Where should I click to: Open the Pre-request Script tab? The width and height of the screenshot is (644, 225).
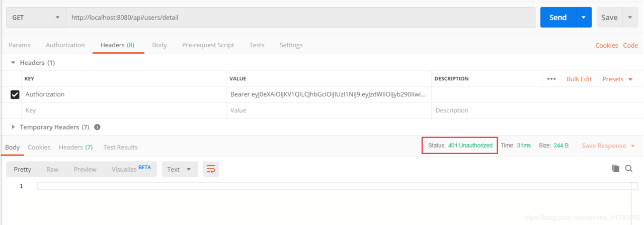208,45
